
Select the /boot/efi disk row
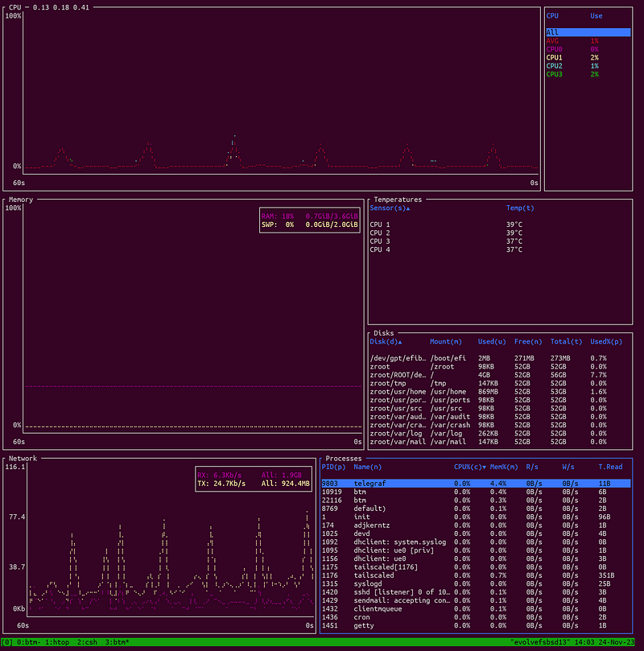[500, 358]
